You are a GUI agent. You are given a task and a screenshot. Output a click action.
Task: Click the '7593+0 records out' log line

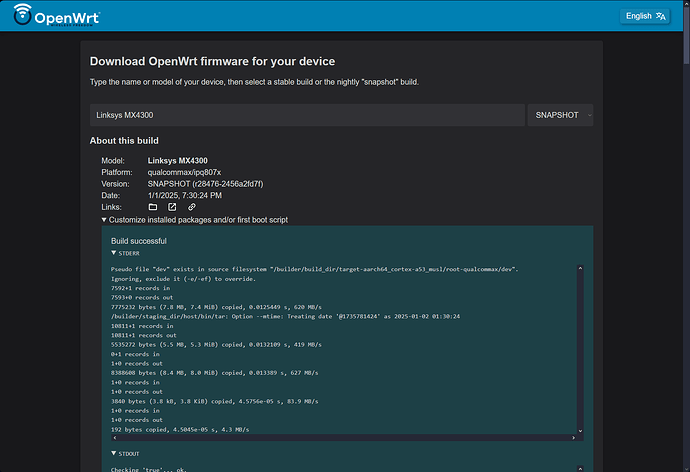[x=142, y=297]
